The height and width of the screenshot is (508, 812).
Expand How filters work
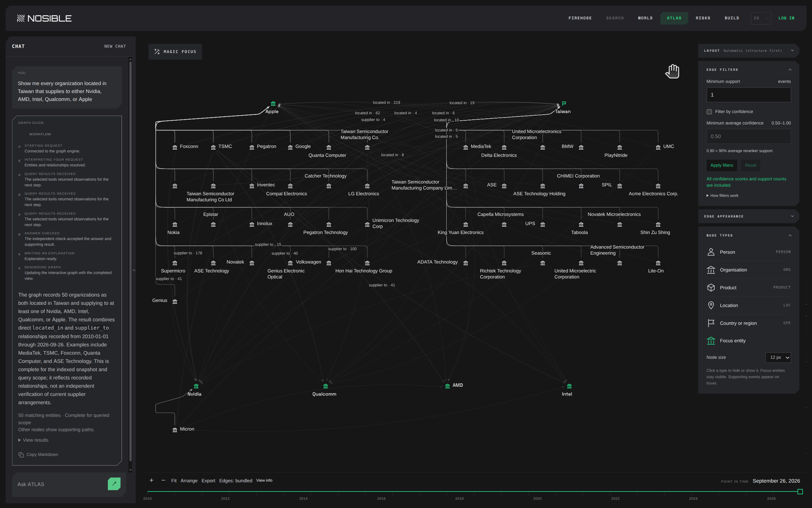pos(722,196)
